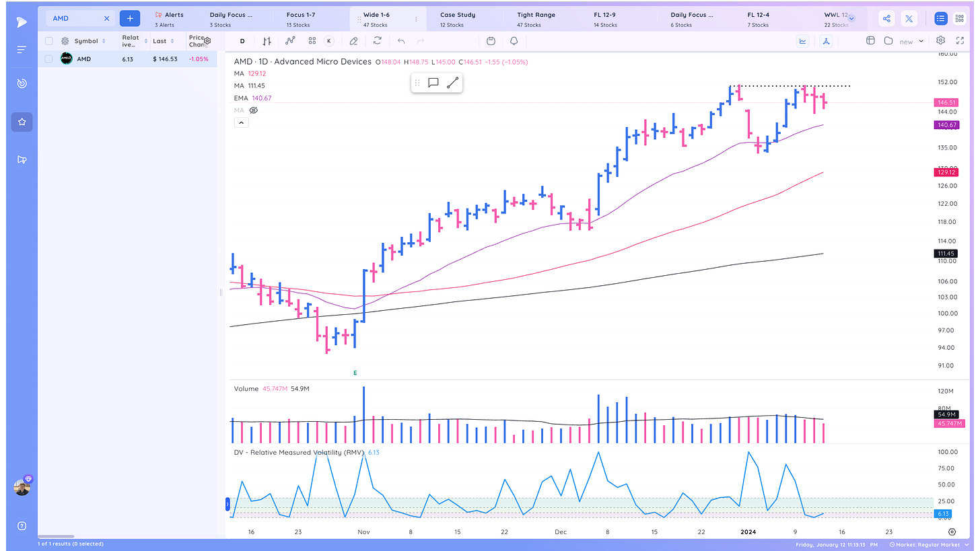Sort by the Symbol column
Image resolution: width=980 pixels, height=551 pixels.
[89, 41]
